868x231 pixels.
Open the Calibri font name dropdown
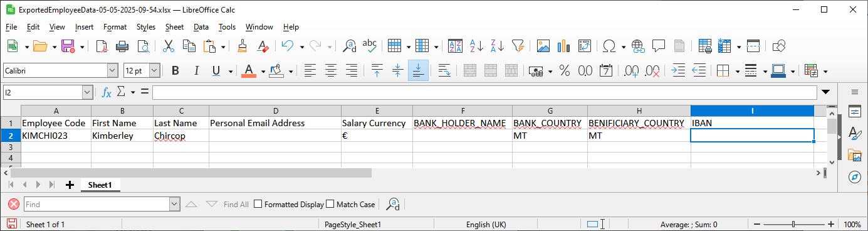(x=113, y=70)
